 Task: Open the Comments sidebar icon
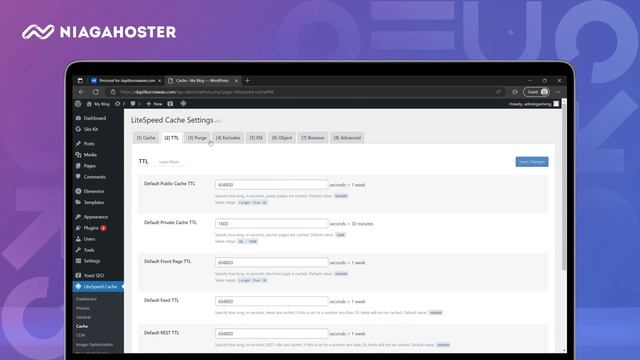[78, 177]
